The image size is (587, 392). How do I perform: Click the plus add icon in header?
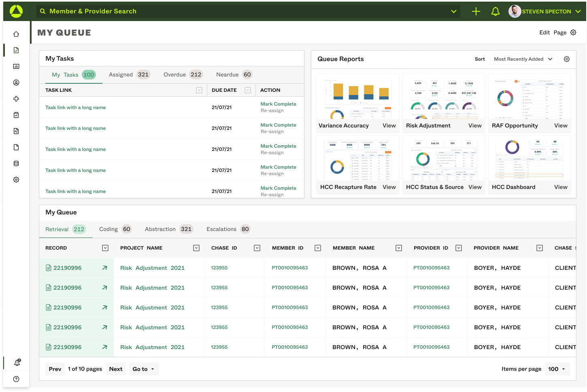pos(476,11)
